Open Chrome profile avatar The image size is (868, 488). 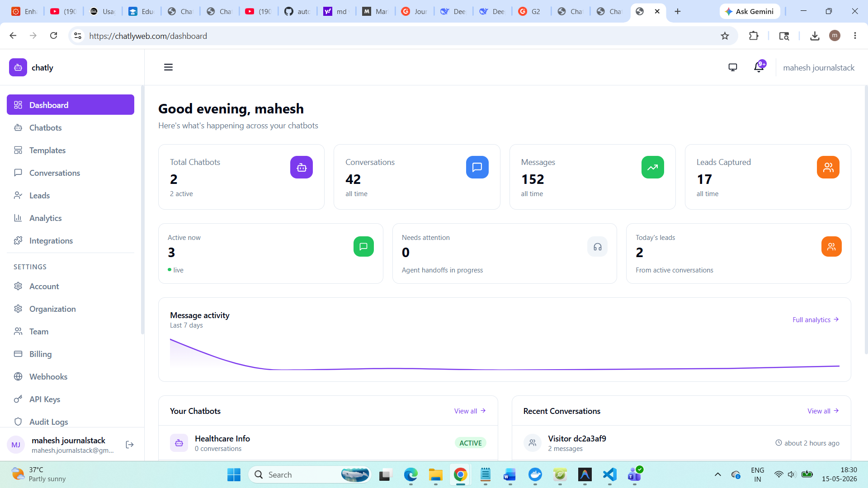835,36
